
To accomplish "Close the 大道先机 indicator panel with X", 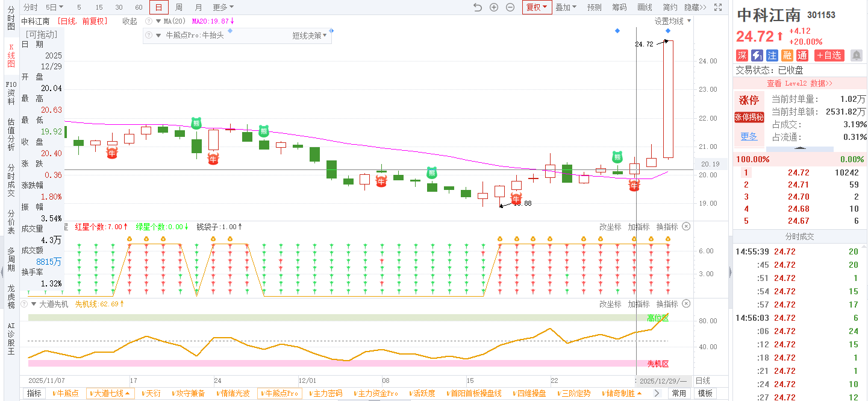I will click(x=686, y=304).
